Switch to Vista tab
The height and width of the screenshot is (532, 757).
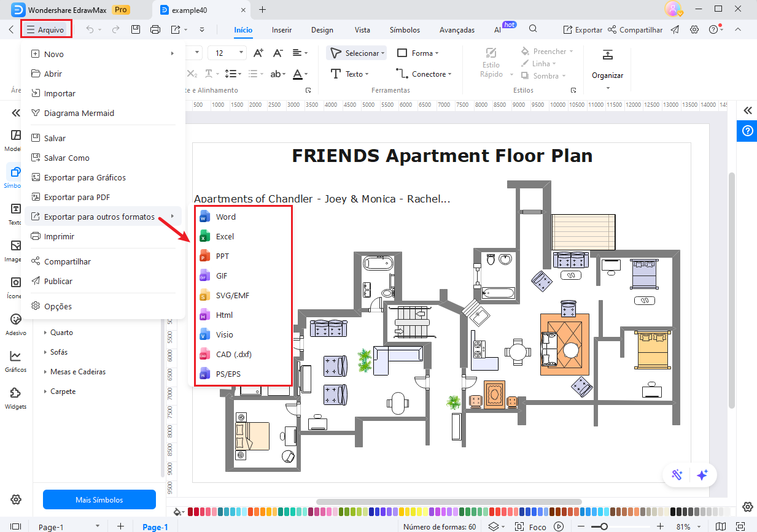click(362, 30)
